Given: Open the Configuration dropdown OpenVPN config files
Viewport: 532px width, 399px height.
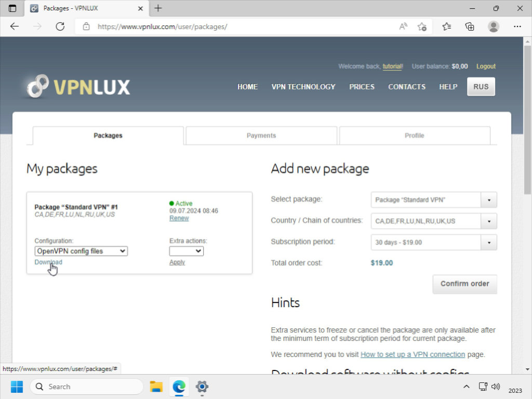Looking at the screenshot, I should (81, 251).
